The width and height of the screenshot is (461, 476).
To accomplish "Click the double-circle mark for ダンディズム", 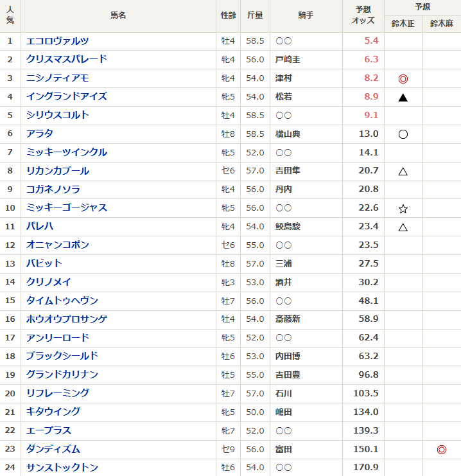I will point(441,450).
